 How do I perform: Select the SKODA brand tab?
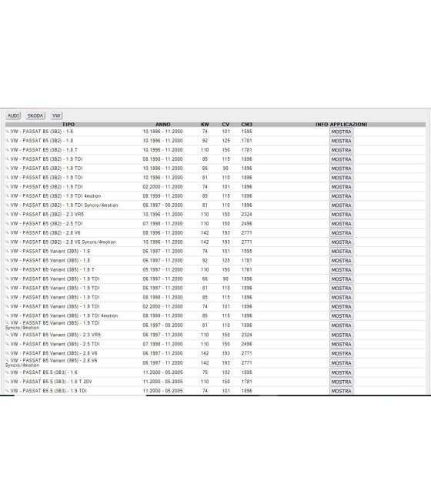click(35, 115)
